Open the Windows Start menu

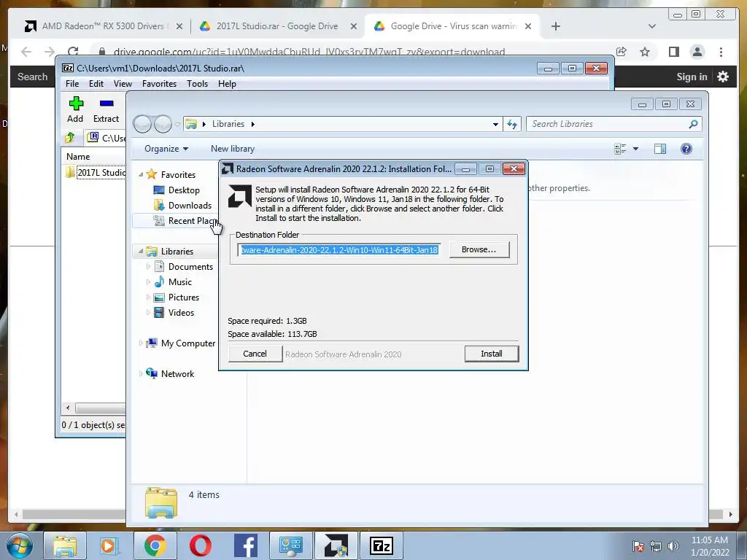(19, 545)
